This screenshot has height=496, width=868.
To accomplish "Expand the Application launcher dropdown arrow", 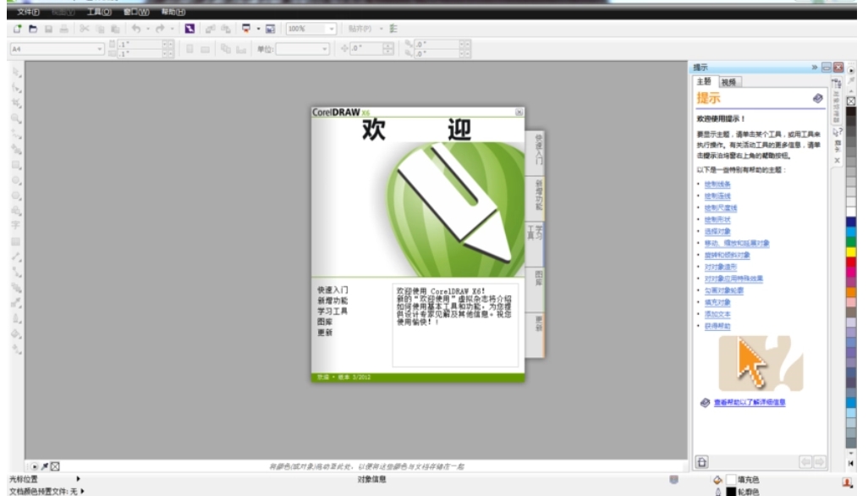I will pyautogui.click(x=258, y=29).
